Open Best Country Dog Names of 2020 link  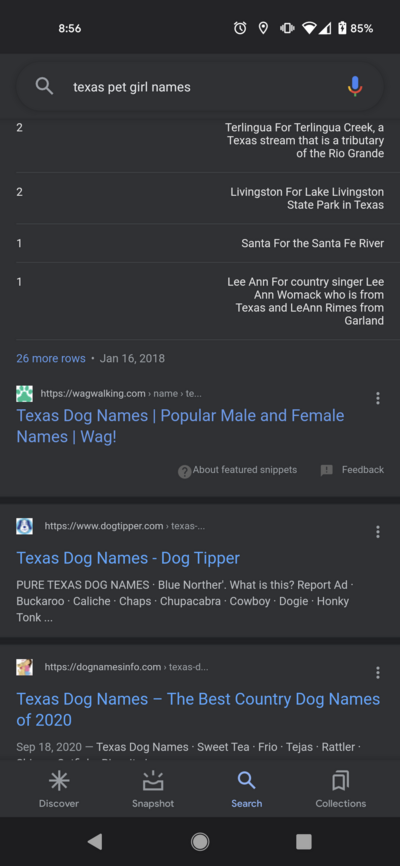coord(198,709)
